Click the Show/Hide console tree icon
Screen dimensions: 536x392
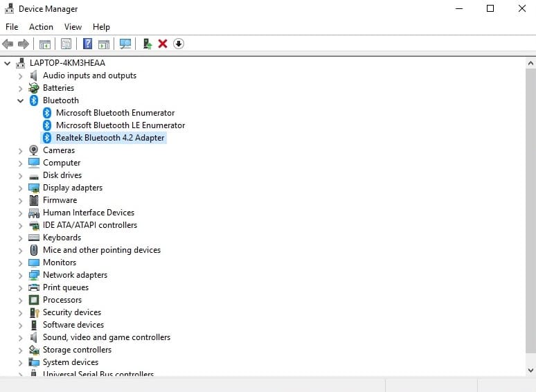[45, 44]
